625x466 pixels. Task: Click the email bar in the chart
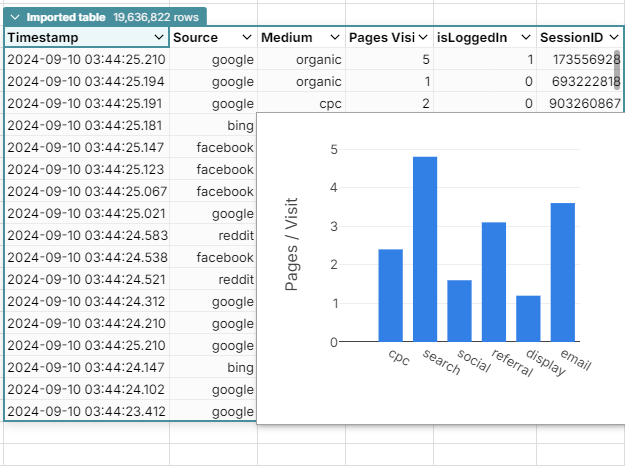[x=563, y=272]
